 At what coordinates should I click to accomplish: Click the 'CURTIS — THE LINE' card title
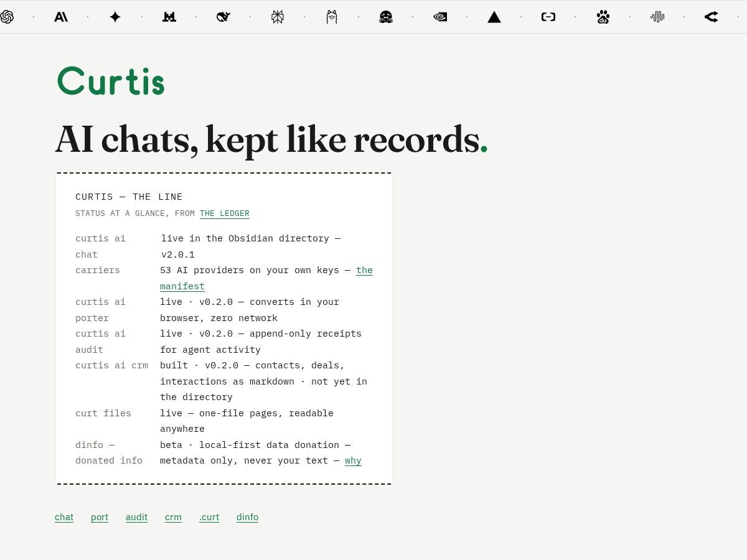pyautogui.click(x=129, y=197)
